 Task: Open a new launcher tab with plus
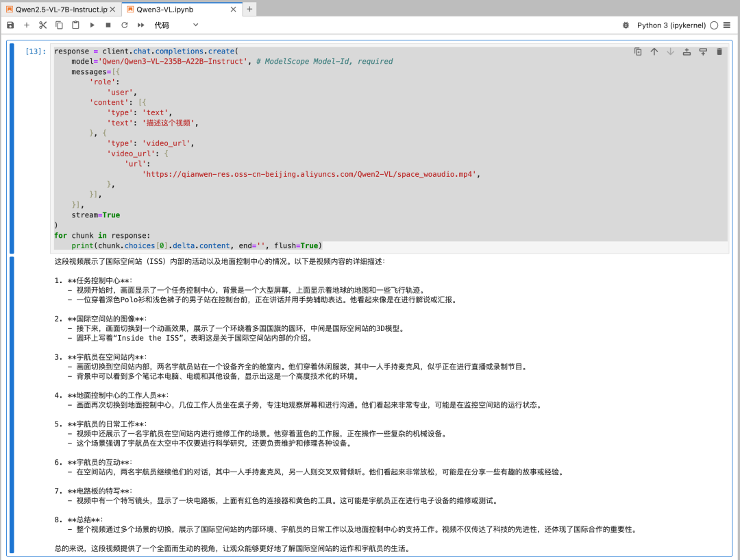[x=249, y=9]
